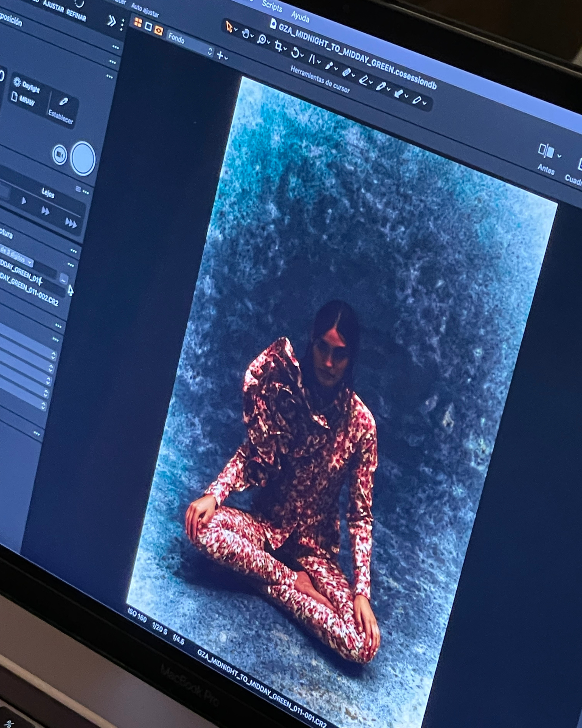Start live view with the camera button
582x728 pixels.
[60, 155]
